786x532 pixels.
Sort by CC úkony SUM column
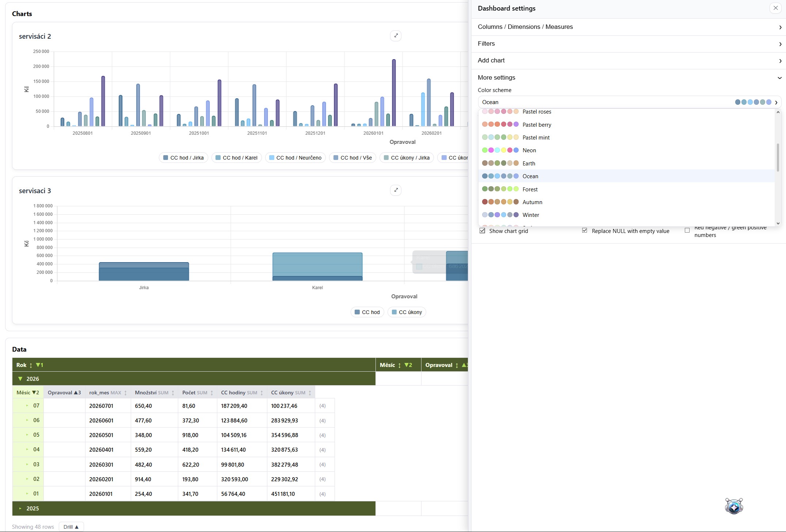[x=310, y=393]
